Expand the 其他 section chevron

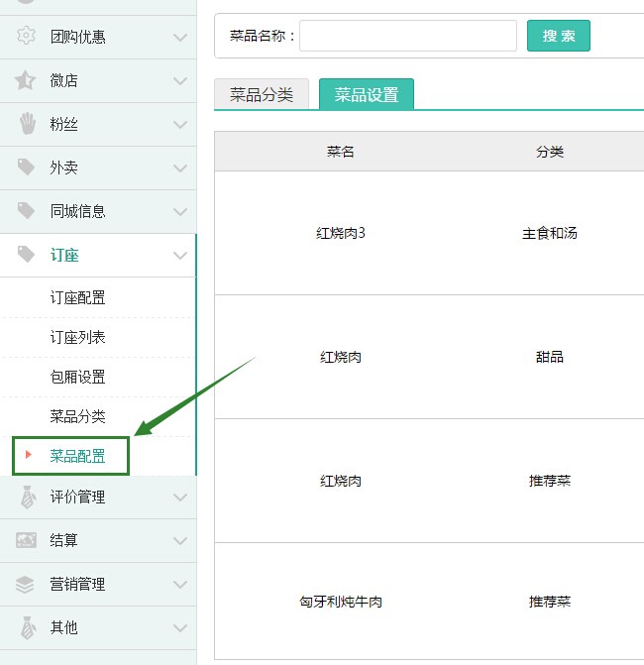180,628
